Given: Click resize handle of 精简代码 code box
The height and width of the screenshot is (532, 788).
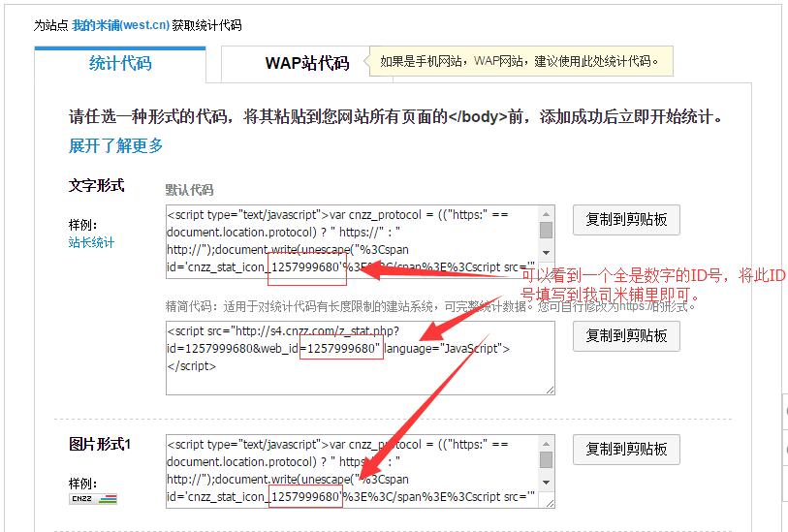Looking at the screenshot, I should pos(550,390).
